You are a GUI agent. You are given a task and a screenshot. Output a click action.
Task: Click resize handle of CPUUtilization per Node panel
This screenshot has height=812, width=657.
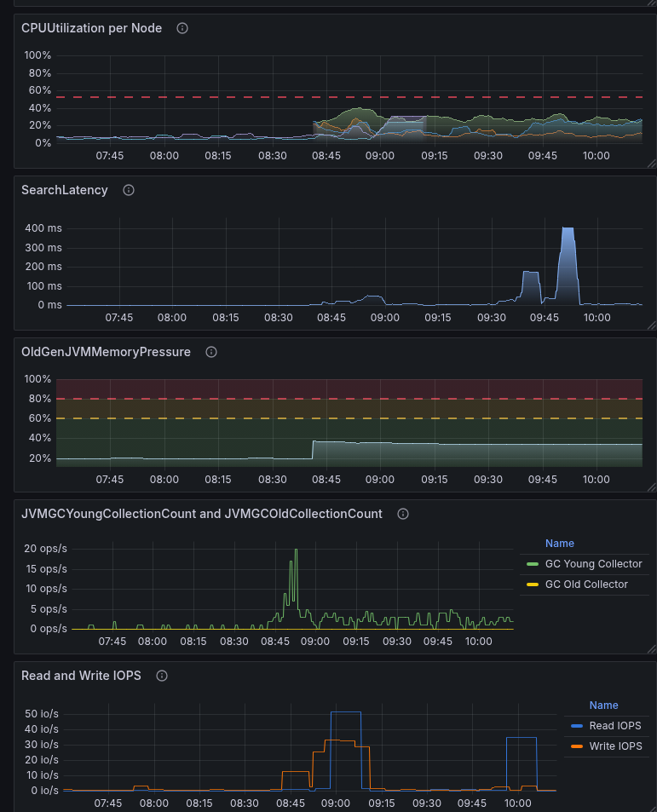651,163
